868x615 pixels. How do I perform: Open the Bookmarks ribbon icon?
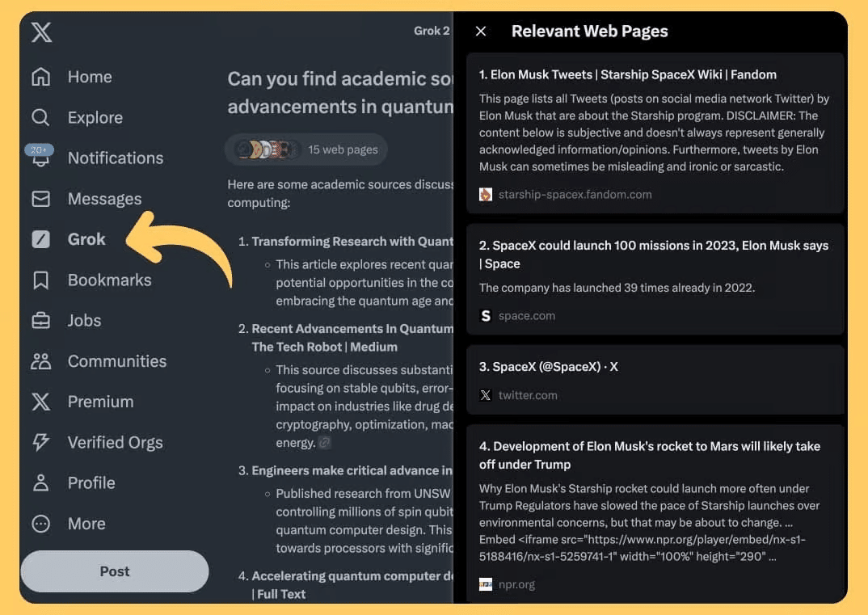(x=41, y=280)
